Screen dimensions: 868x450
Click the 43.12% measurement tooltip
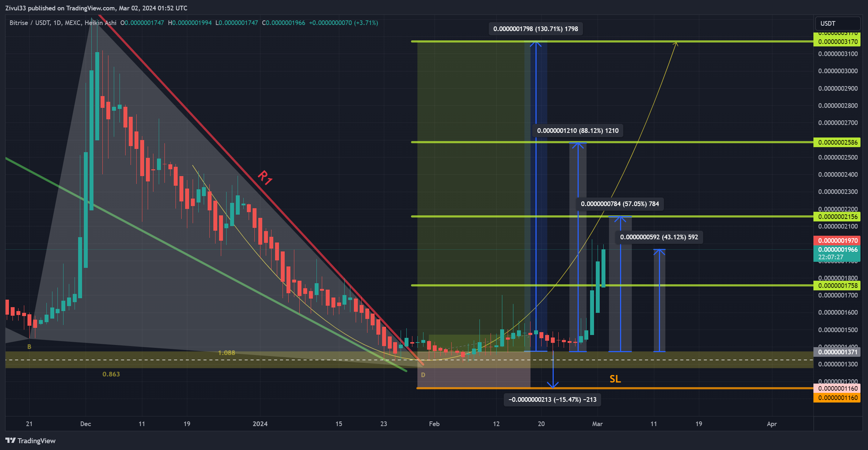(x=659, y=237)
